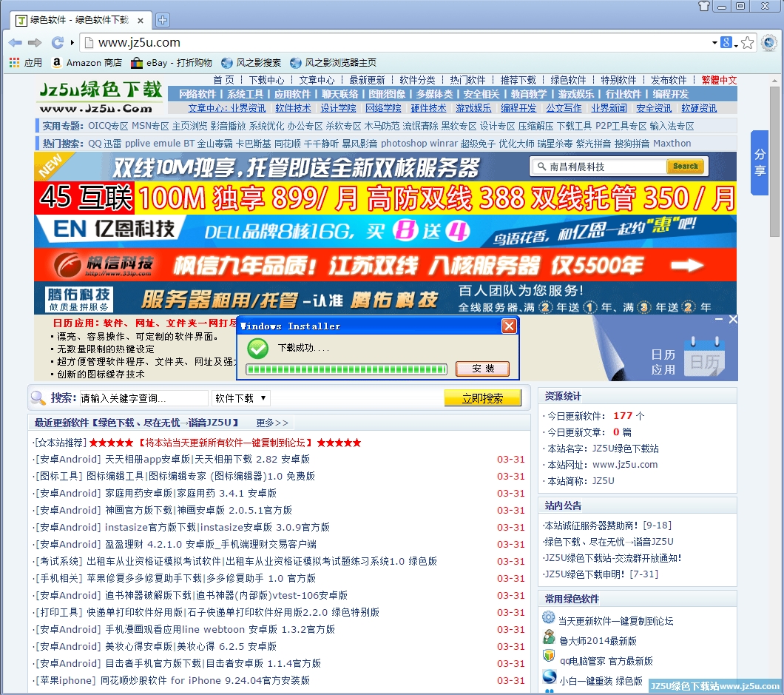Open the 亿恩科技 DELL banner ad
This screenshot has height=695, width=784.
coord(385,231)
